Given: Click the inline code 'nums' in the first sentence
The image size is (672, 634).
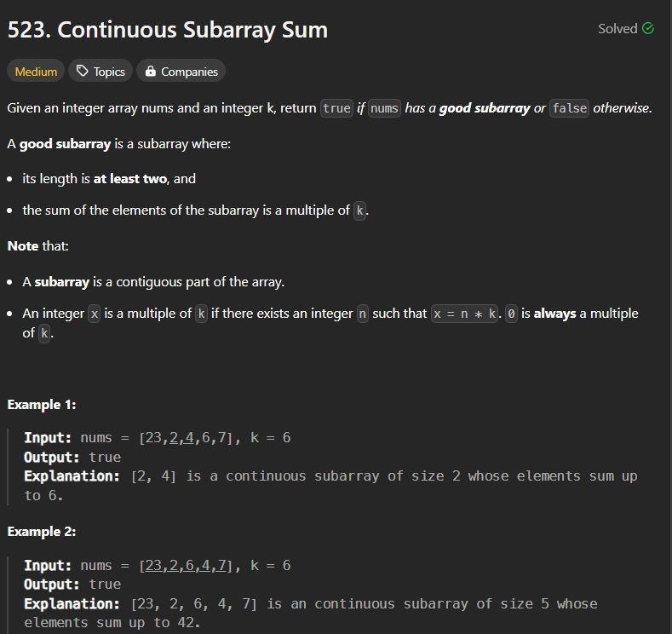Looking at the screenshot, I should point(384,108).
